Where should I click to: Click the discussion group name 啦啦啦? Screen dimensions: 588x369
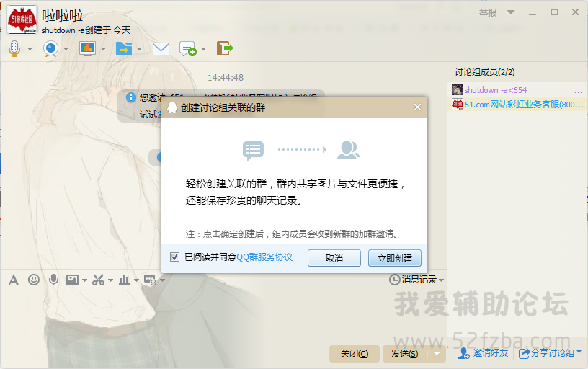62,15
